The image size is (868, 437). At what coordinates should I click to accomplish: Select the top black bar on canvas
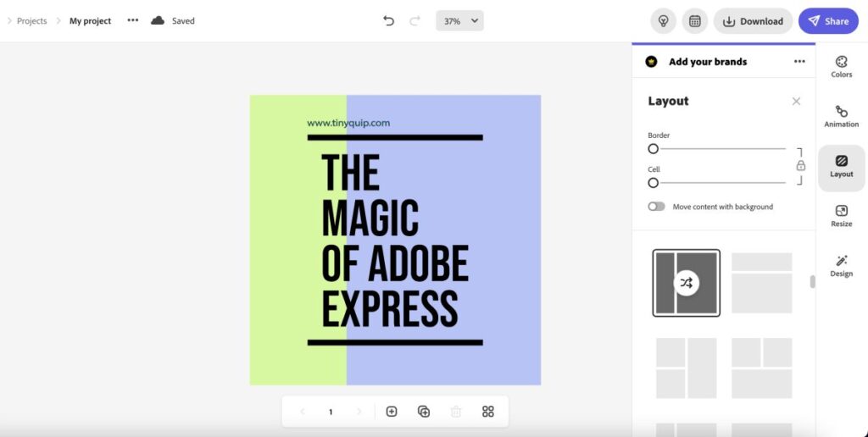[x=395, y=137]
